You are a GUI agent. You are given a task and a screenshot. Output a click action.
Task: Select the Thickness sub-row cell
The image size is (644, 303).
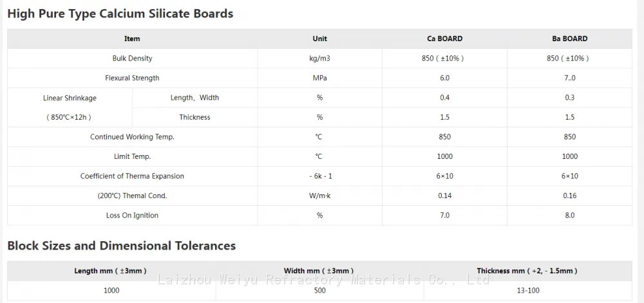(194, 117)
